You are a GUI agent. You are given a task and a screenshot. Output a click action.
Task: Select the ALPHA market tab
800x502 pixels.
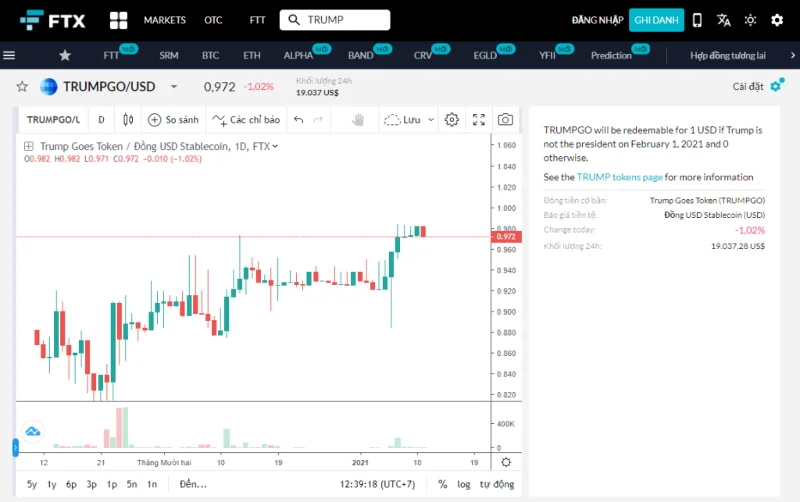pos(298,55)
